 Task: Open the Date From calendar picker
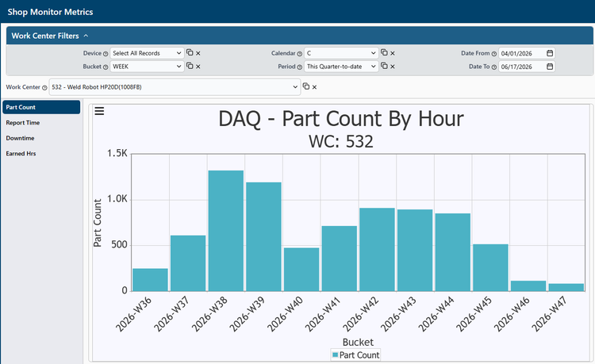[x=550, y=53]
